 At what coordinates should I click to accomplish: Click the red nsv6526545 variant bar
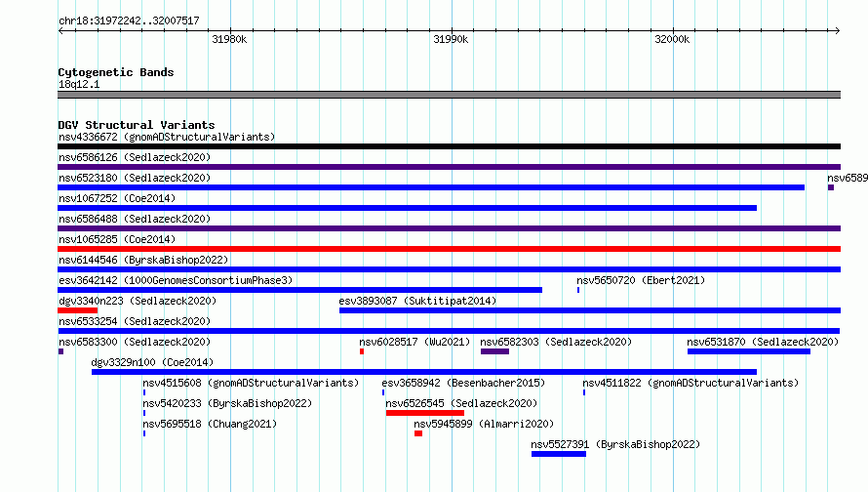click(425, 413)
